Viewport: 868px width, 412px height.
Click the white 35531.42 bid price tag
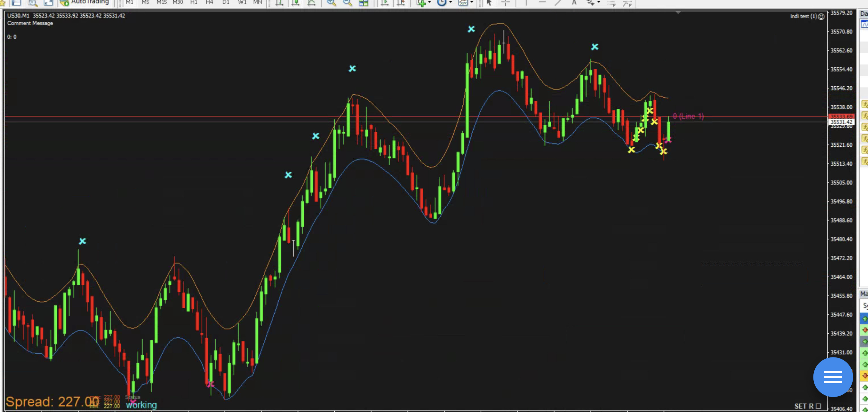tap(841, 122)
